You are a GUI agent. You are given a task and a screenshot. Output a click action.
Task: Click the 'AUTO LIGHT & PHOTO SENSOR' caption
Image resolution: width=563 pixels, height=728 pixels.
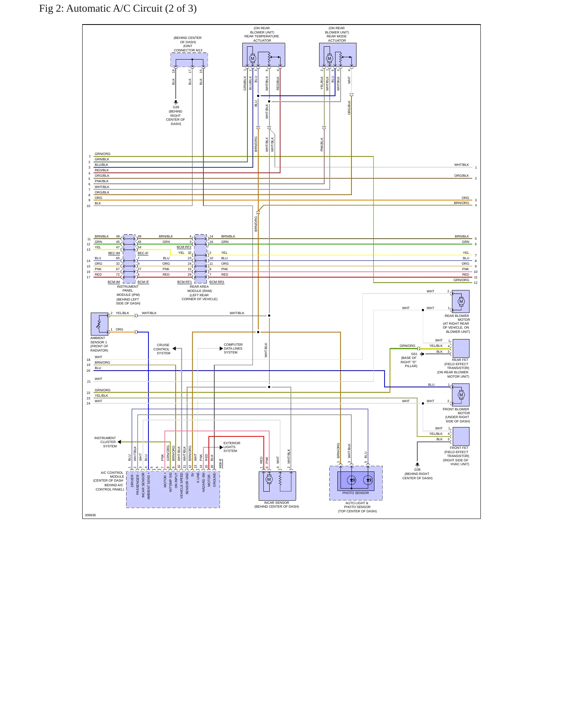click(x=357, y=505)
